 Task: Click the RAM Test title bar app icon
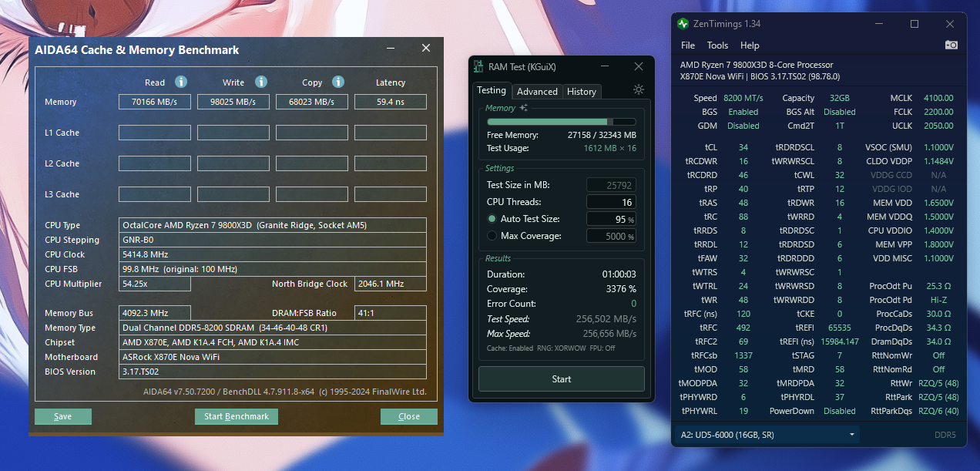click(x=478, y=66)
